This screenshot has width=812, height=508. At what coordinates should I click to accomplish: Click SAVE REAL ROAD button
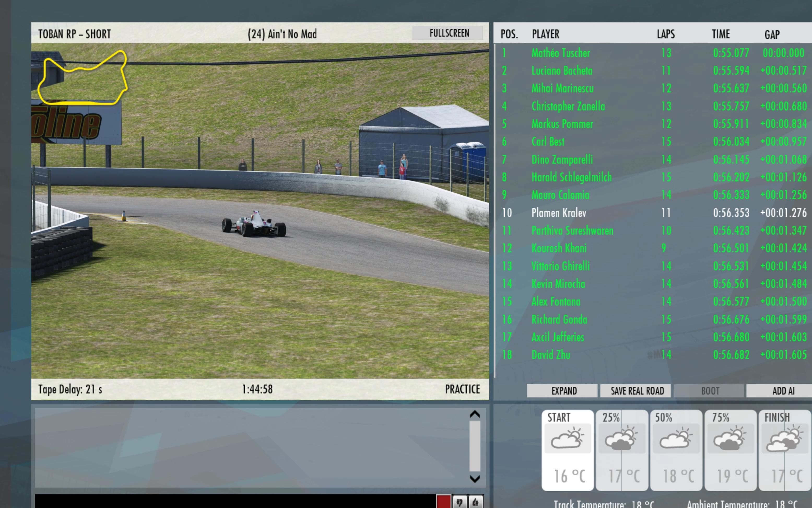point(637,391)
